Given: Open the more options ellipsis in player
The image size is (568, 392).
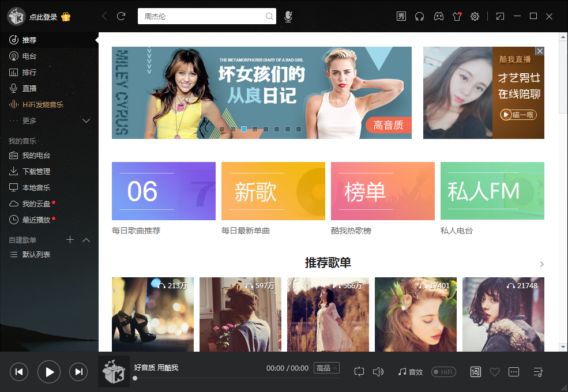Looking at the screenshot, I should click(514, 372).
